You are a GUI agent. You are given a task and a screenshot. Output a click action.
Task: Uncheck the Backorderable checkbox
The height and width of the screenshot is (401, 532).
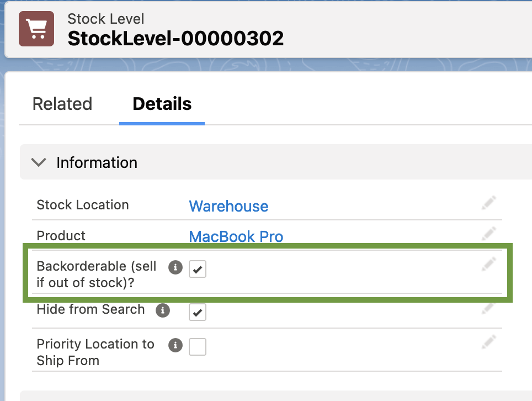pos(197,269)
